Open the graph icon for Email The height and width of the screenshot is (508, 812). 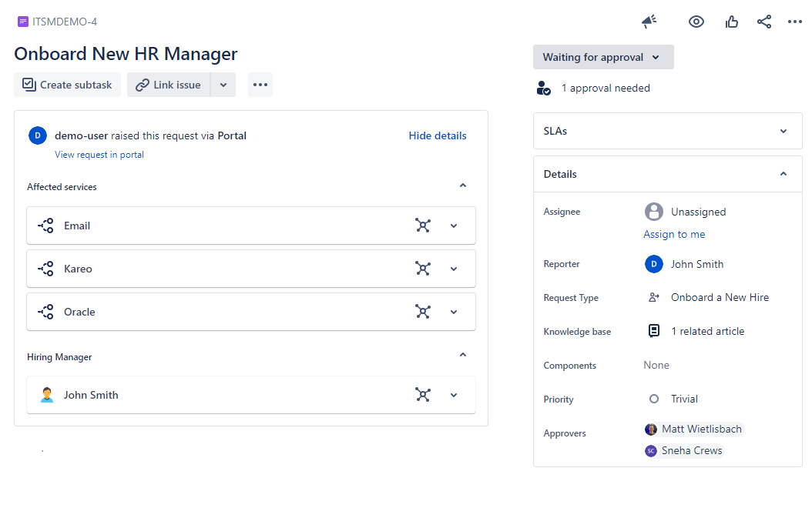(x=423, y=226)
